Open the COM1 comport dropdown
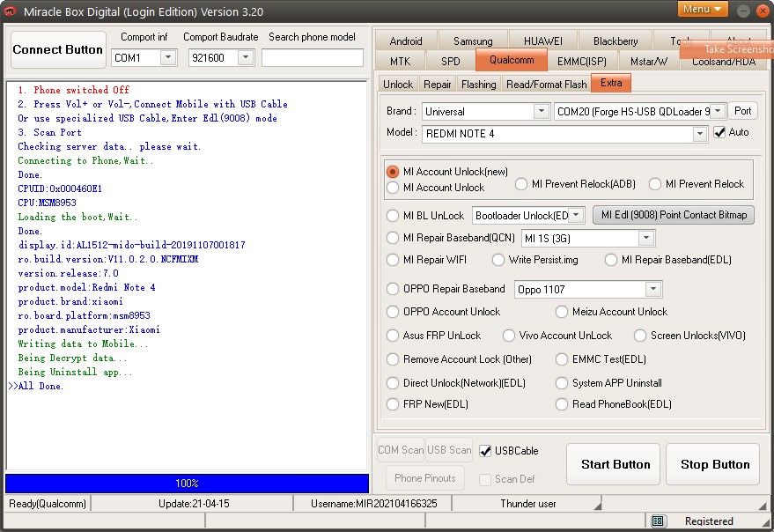This screenshot has width=774, height=532. (x=168, y=58)
